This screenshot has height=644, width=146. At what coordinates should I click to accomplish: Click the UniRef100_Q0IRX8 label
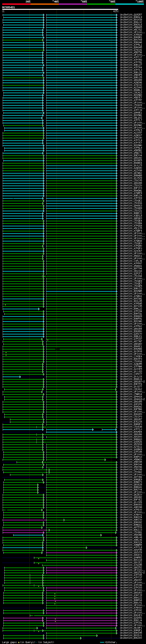[x=131, y=352]
